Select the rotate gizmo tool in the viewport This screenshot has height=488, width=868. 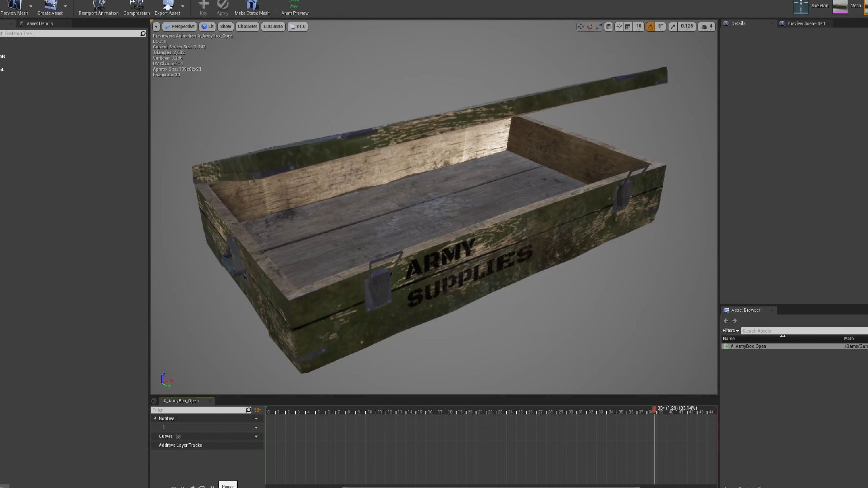pos(590,27)
